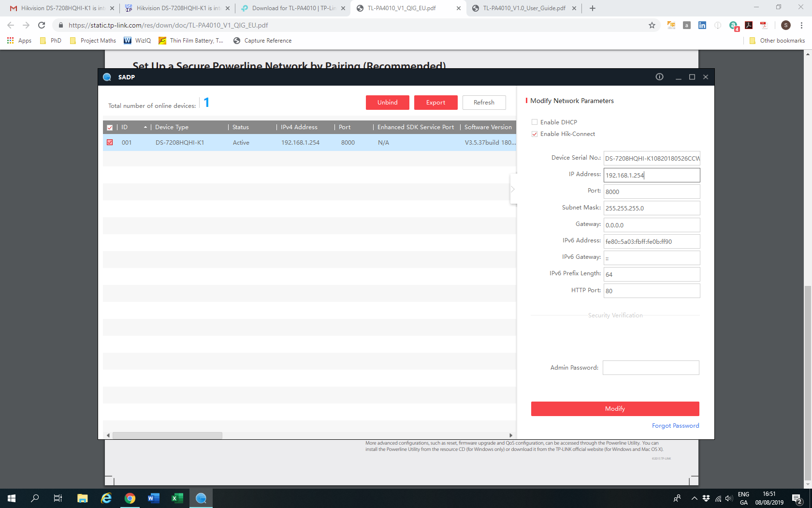Click the Export button
Screen dimensions: 812x508
tap(435, 103)
